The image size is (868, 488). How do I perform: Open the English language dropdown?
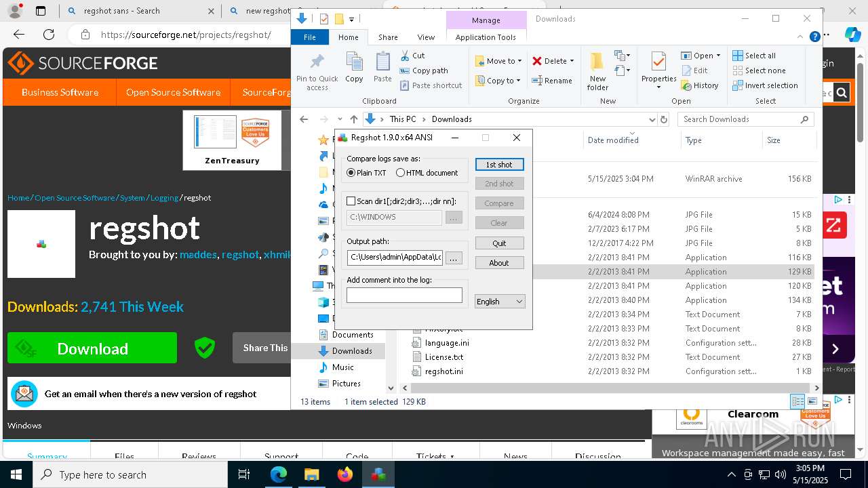pos(500,302)
